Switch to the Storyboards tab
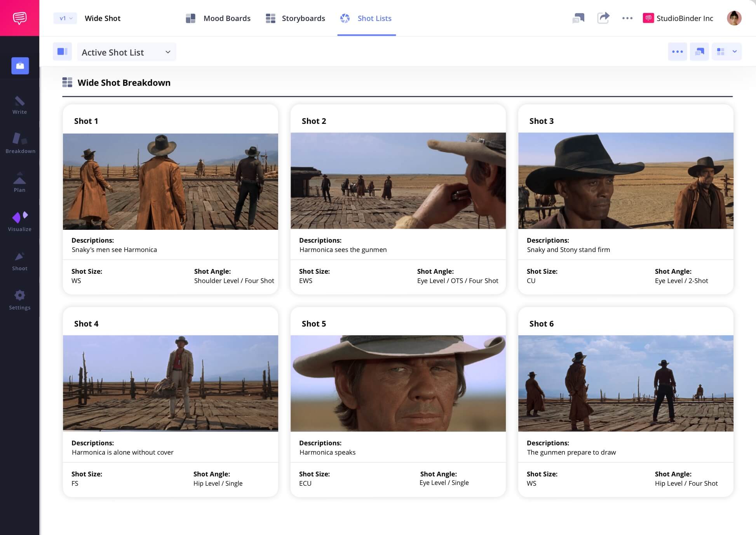 pyautogui.click(x=296, y=18)
